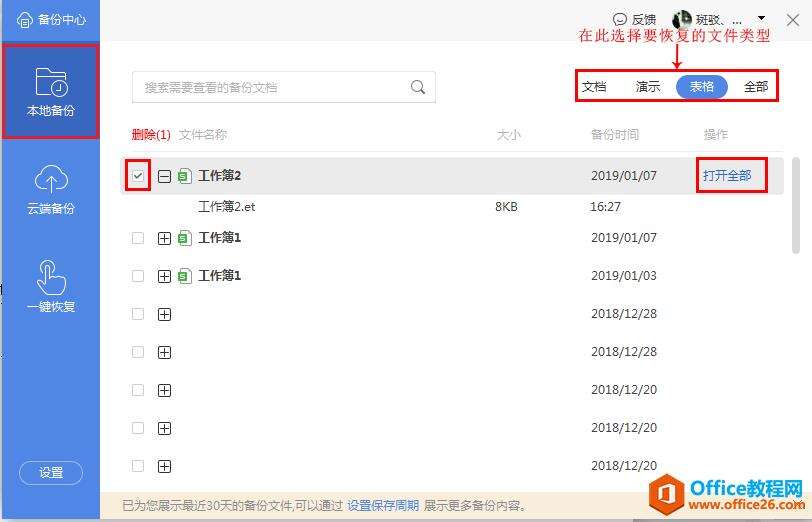Image resolution: width=812 pixels, height=522 pixels.
Task: Click the 8KB size value
Action: pyautogui.click(x=506, y=207)
